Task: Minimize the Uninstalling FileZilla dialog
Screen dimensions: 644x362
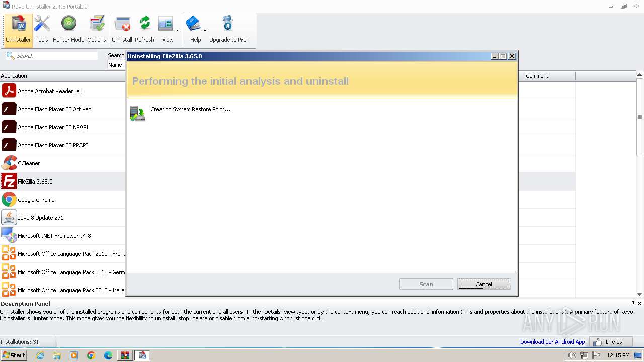Action: coord(495,56)
